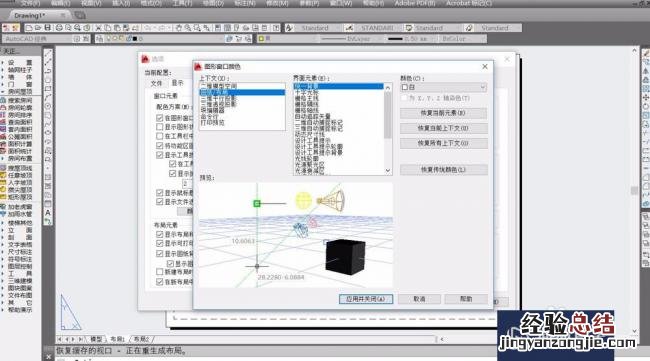
Task: Click the 恢复传统颜色(L) button
Action: click(443, 170)
